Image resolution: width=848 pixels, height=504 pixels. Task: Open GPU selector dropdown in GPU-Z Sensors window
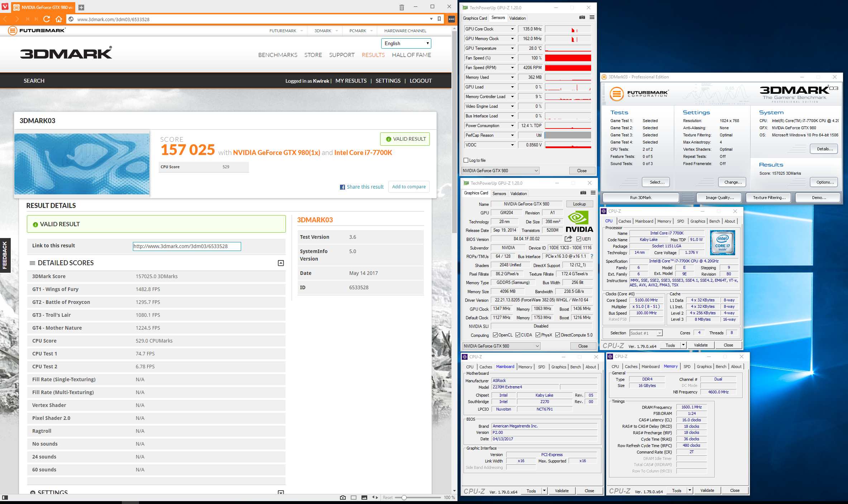pyautogui.click(x=500, y=171)
